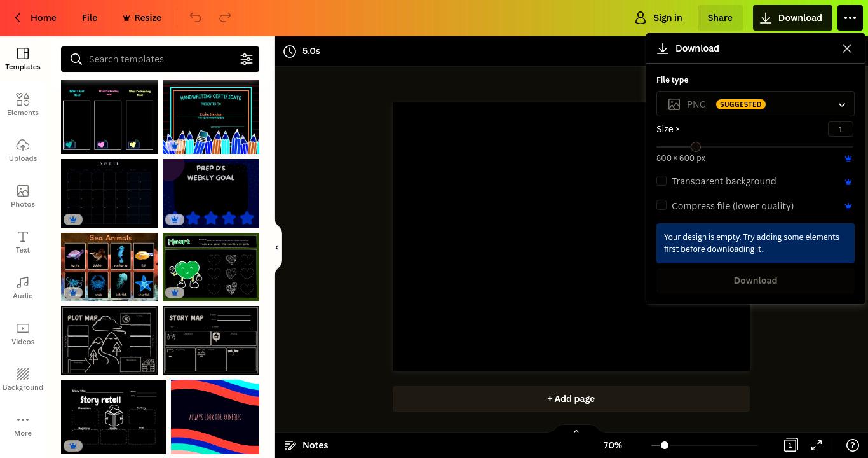Click the Share button
The height and width of the screenshot is (458, 868).
[720, 18]
